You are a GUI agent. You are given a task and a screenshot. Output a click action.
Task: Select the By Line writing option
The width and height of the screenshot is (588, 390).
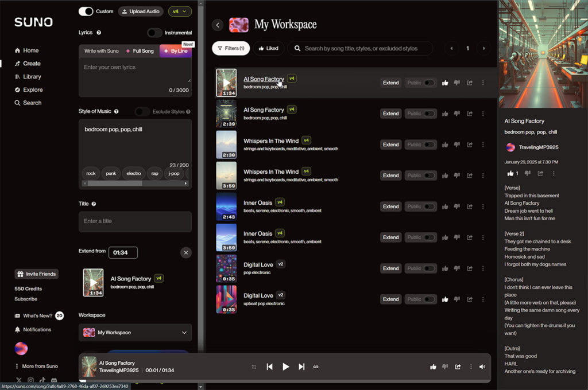pyautogui.click(x=176, y=51)
